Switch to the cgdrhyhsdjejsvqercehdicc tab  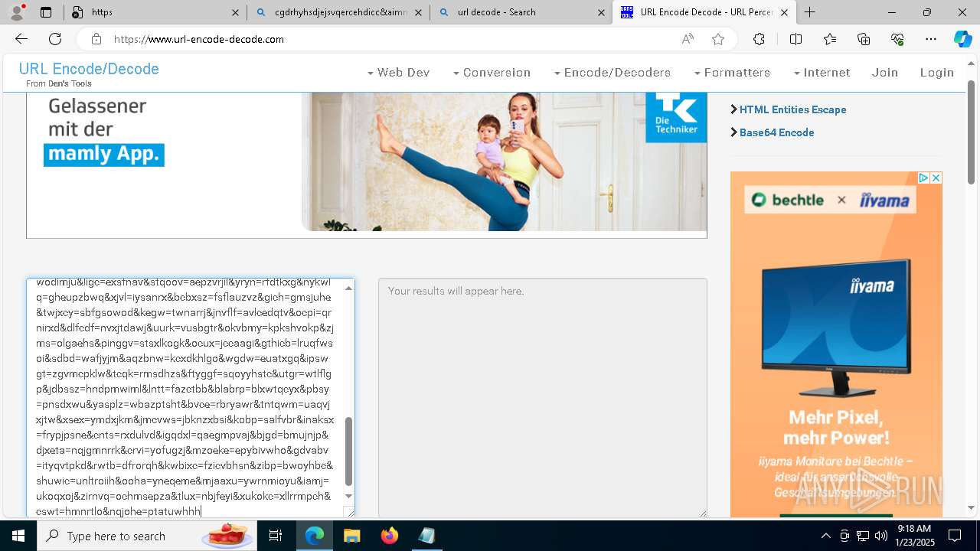pos(338,12)
